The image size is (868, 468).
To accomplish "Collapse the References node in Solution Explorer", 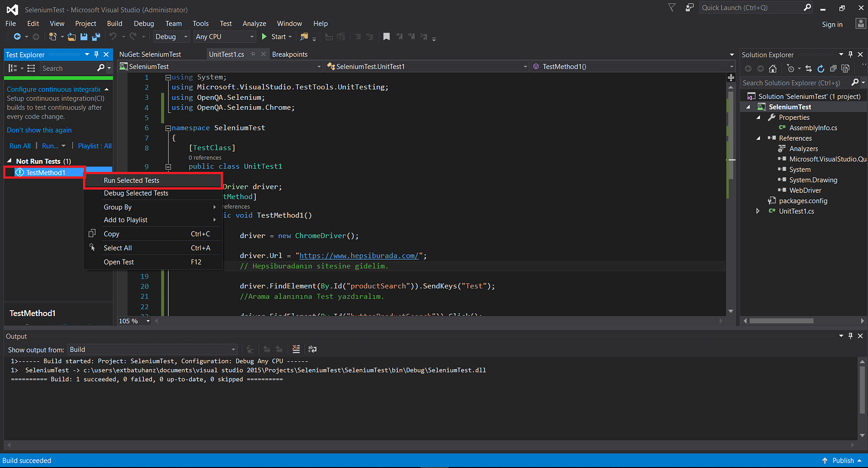I will [x=758, y=138].
